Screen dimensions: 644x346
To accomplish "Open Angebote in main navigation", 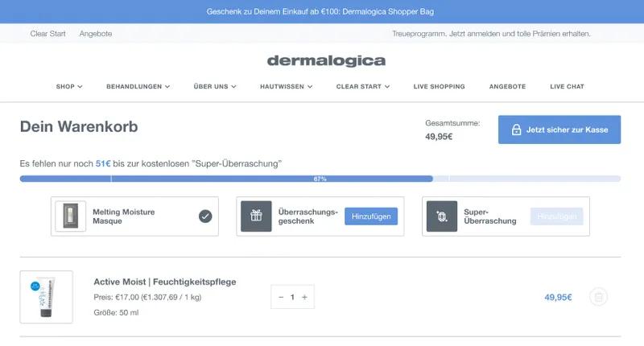I will pos(507,87).
